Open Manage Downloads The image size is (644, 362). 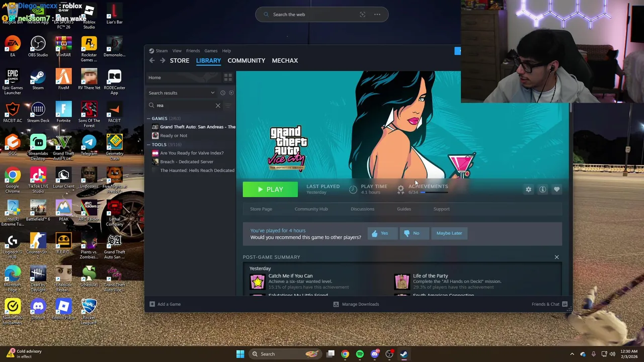[x=356, y=304]
